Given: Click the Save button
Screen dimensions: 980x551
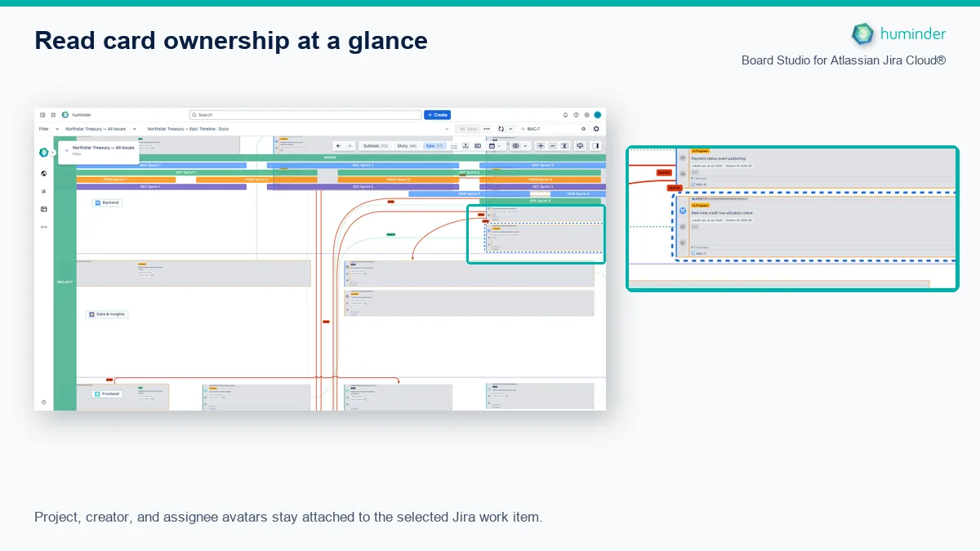Looking at the screenshot, I should (x=468, y=129).
